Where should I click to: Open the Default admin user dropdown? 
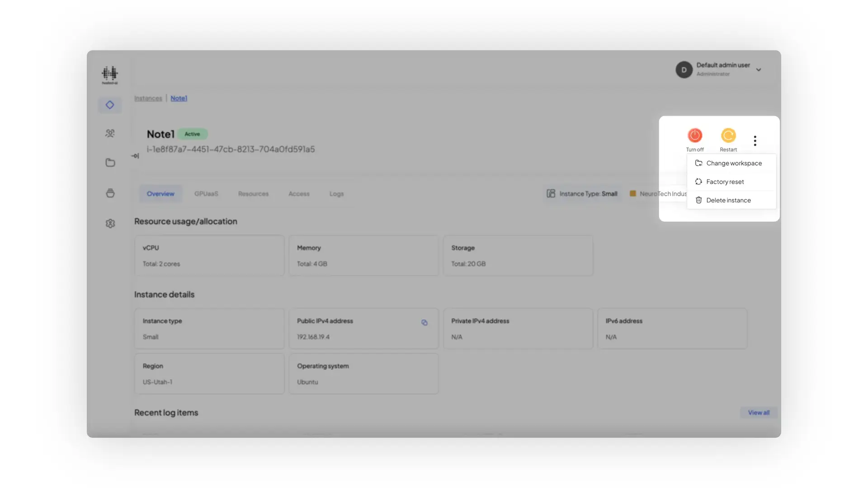pyautogui.click(x=759, y=70)
